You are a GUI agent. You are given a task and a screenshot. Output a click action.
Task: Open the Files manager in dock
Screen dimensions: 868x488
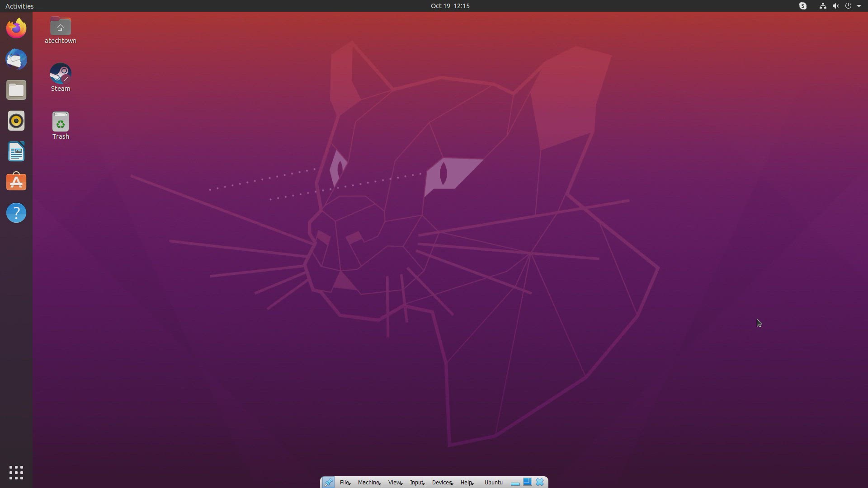click(x=16, y=90)
